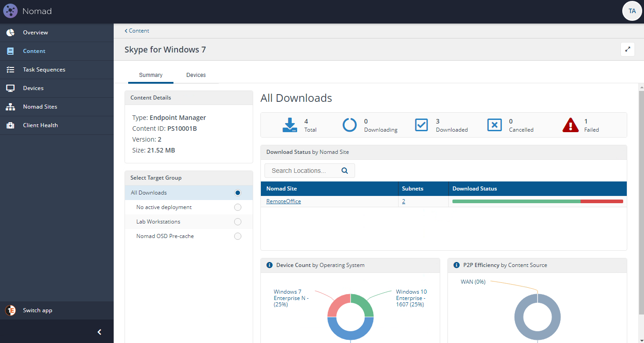The width and height of the screenshot is (644, 343).
Task: Open the RemoteOffice site link
Action: (284, 201)
